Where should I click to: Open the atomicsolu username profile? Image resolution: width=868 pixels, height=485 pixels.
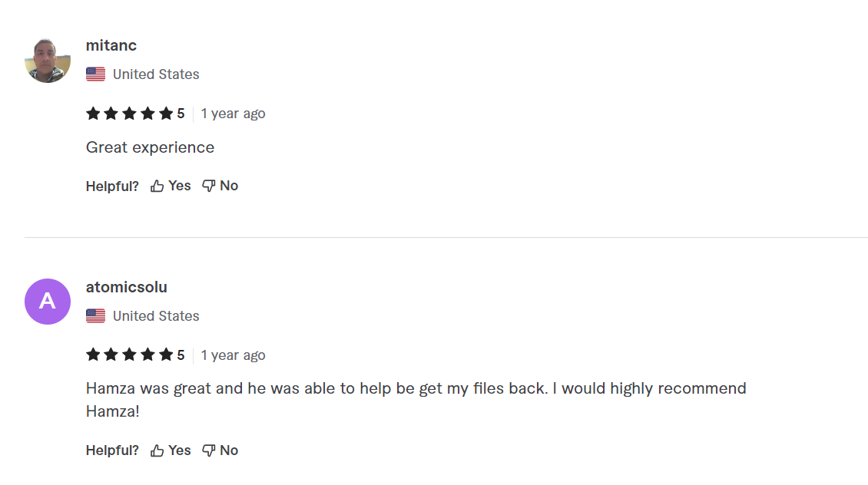tap(127, 287)
